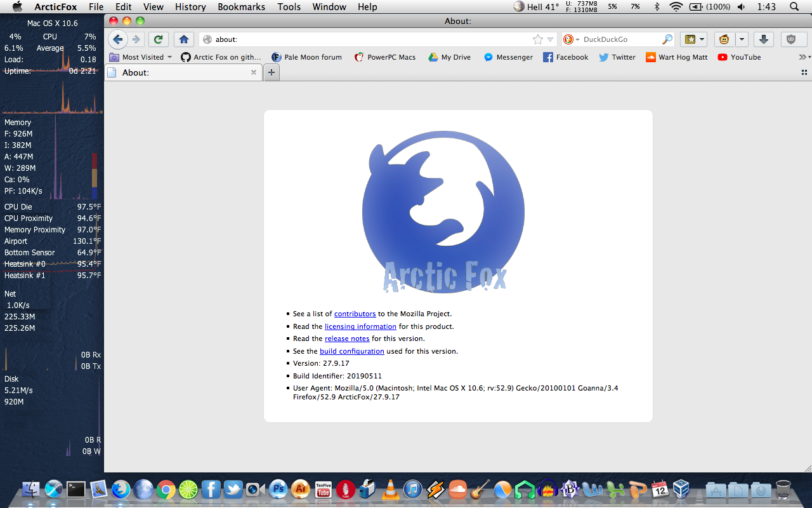812x508 pixels.
Task: Open the Pale Moon forum bookmark
Action: point(307,57)
